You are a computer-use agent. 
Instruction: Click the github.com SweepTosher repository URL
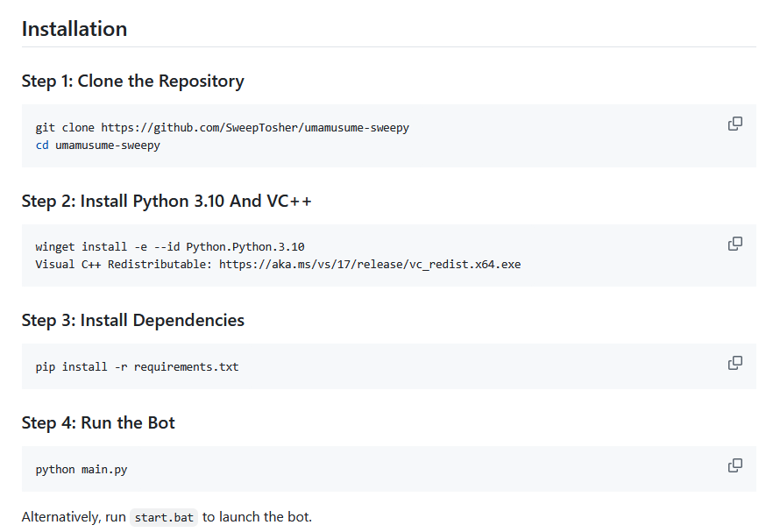254,128
